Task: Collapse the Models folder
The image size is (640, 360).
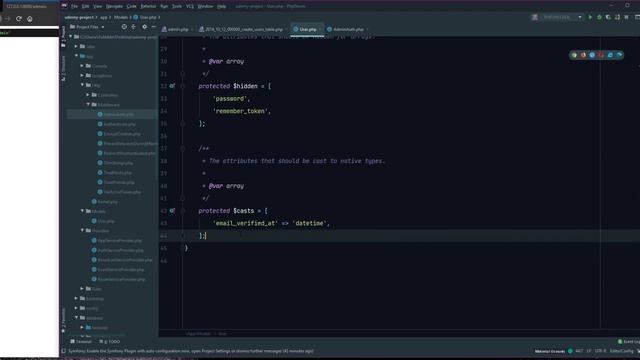Action: click(x=82, y=211)
